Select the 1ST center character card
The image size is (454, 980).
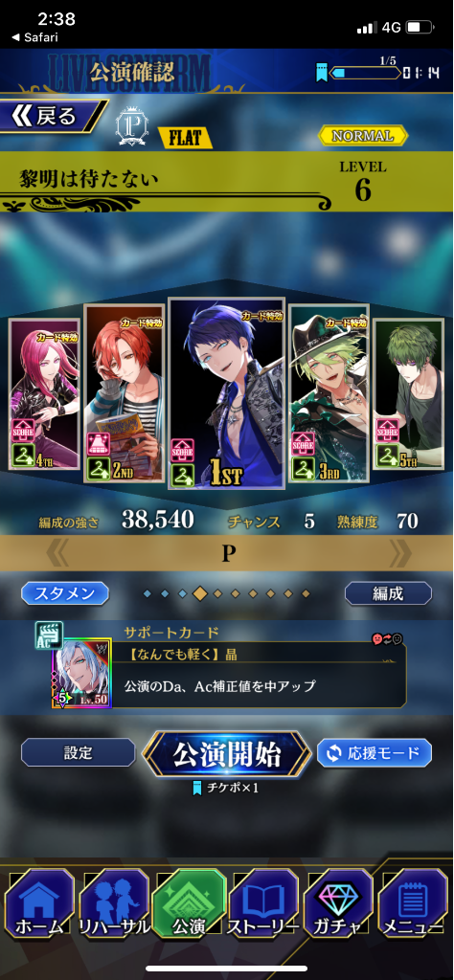pyautogui.click(x=227, y=393)
